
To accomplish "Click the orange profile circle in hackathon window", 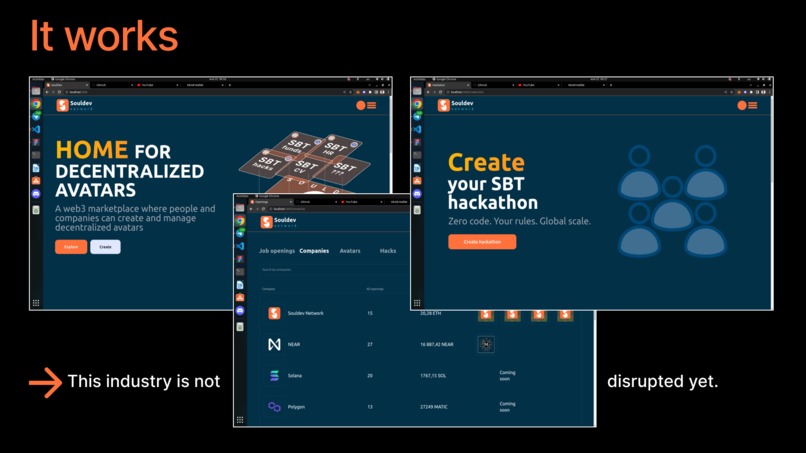I will coord(742,105).
